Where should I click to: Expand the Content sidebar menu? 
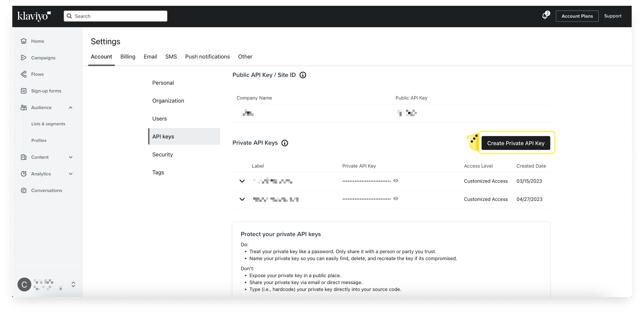coord(71,157)
